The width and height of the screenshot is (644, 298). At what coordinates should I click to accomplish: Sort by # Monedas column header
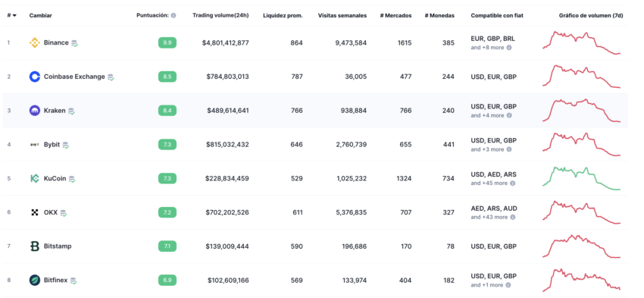pos(439,16)
